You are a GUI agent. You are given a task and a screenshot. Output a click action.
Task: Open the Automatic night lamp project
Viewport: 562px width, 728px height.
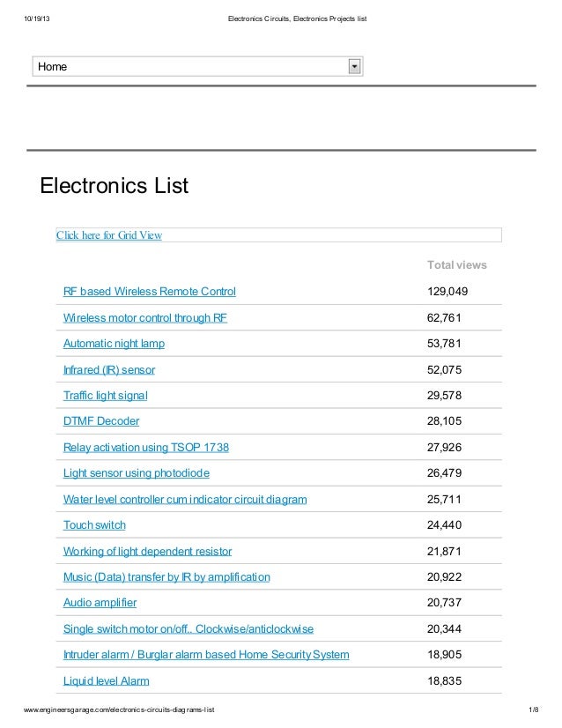[115, 344]
